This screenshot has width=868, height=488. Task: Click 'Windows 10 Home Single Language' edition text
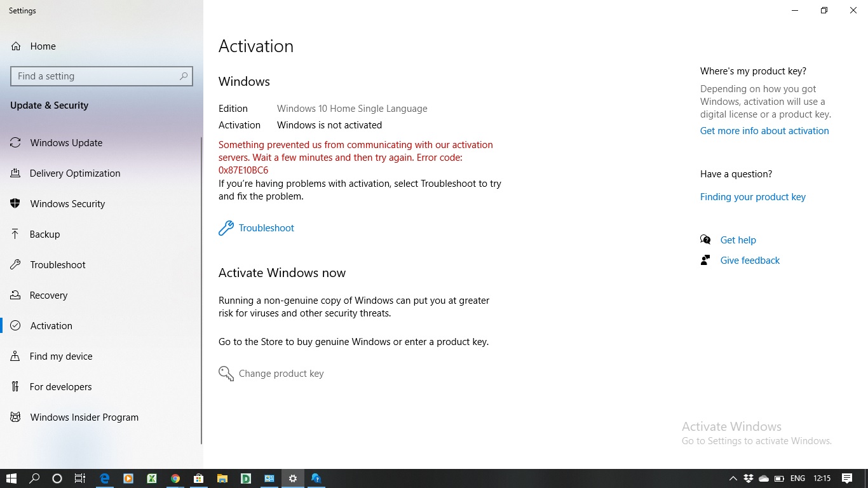352,109
